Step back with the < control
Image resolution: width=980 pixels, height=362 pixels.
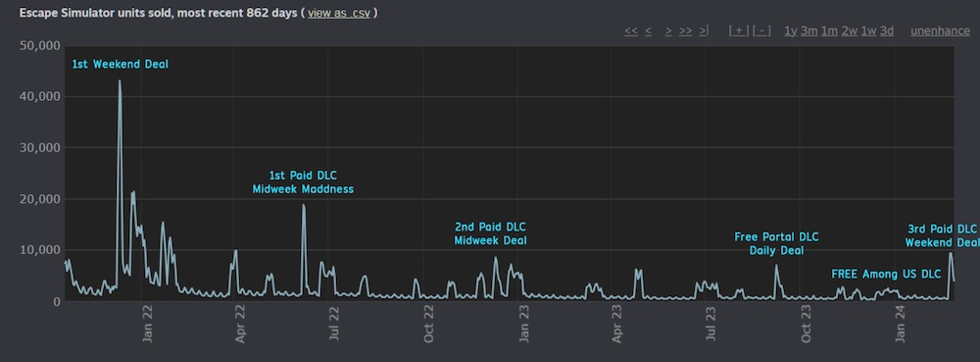point(648,30)
